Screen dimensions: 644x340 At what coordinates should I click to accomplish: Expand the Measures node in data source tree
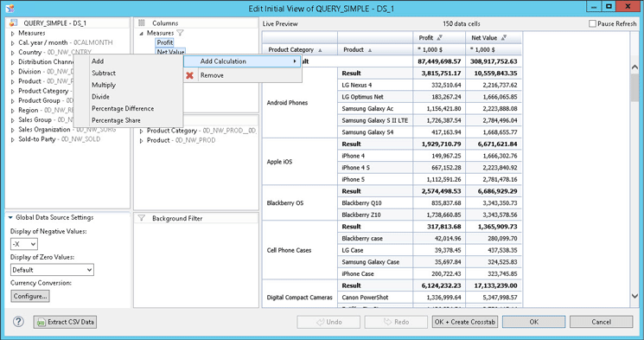(12, 33)
